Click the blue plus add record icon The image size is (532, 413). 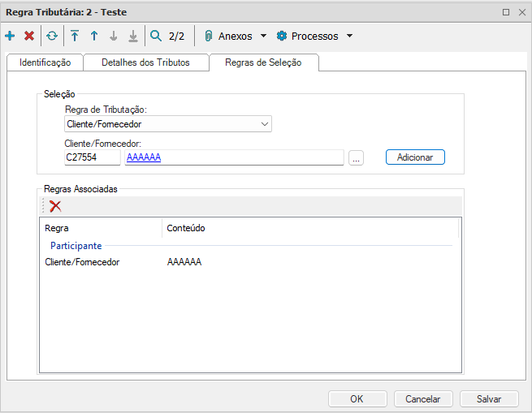pyautogui.click(x=10, y=36)
